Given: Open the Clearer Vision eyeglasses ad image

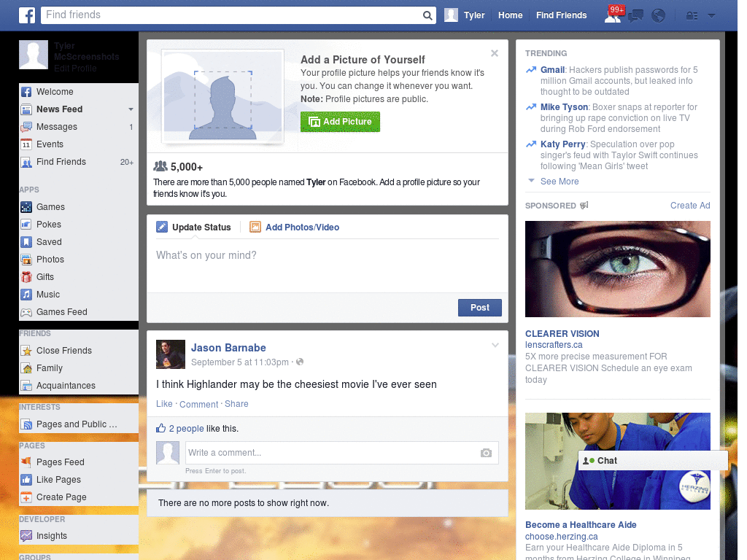Looking at the screenshot, I should point(617,269).
